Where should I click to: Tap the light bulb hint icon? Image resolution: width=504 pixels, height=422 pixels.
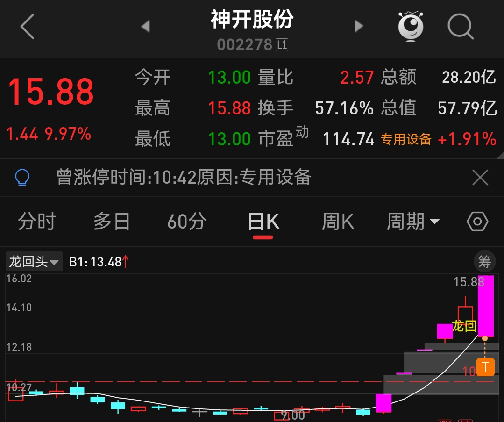pyautogui.click(x=22, y=177)
